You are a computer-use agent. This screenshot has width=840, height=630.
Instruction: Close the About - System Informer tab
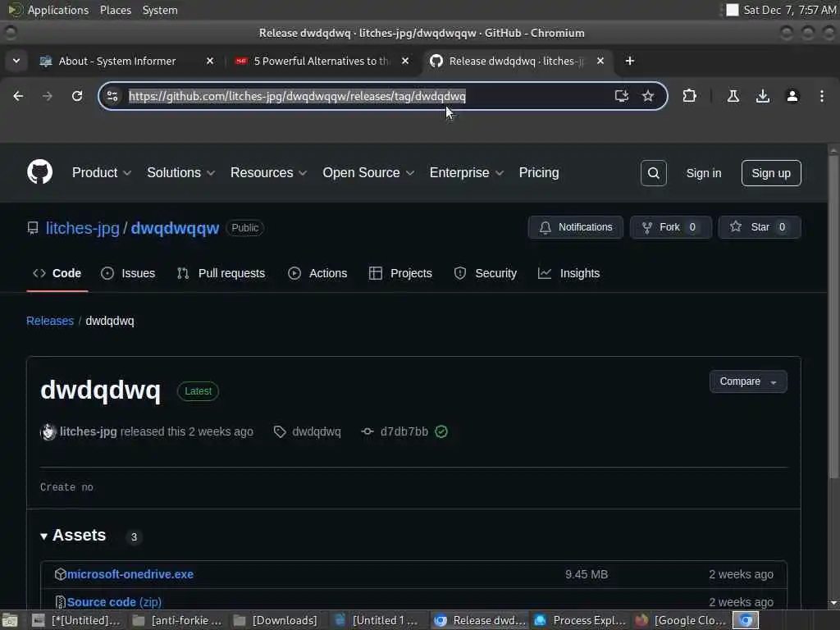(x=210, y=61)
